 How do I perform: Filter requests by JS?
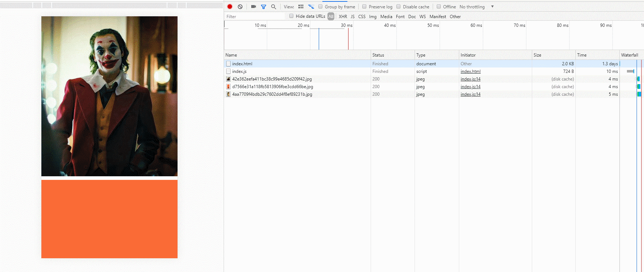352,16
